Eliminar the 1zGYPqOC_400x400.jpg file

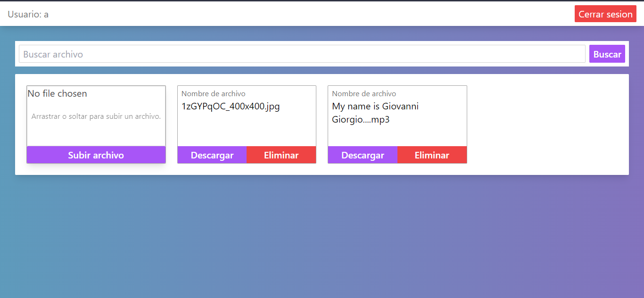click(281, 155)
